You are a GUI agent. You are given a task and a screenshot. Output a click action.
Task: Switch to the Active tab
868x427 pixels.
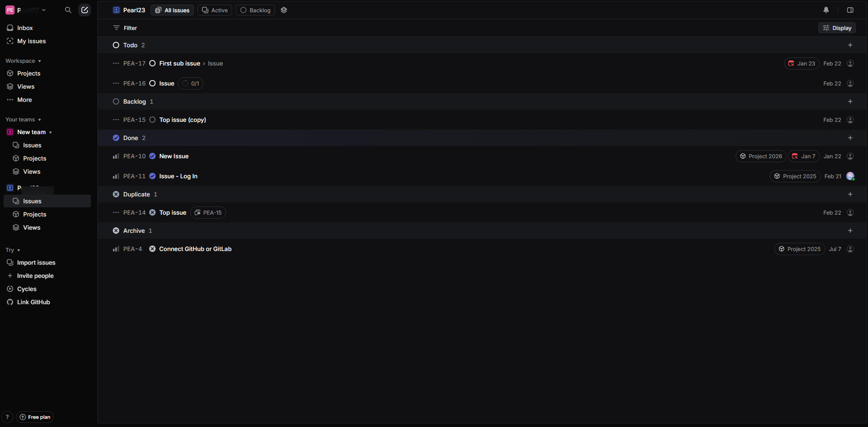click(x=215, y=10)
